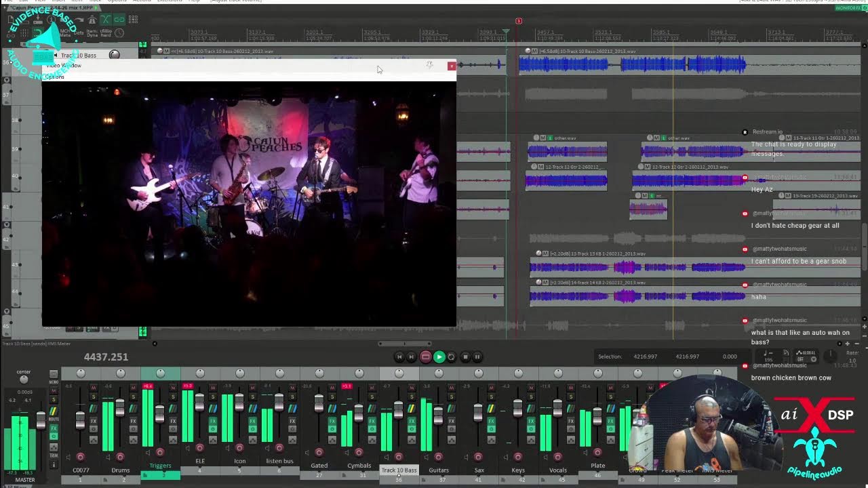
Task: Open envelope settings on the Gated channel
Action: [332, 440]
